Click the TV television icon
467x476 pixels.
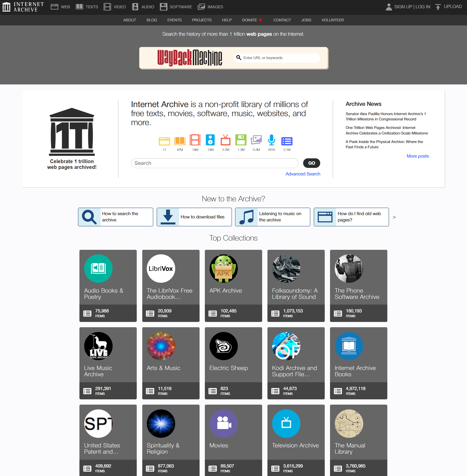click(x=225, y=140)
